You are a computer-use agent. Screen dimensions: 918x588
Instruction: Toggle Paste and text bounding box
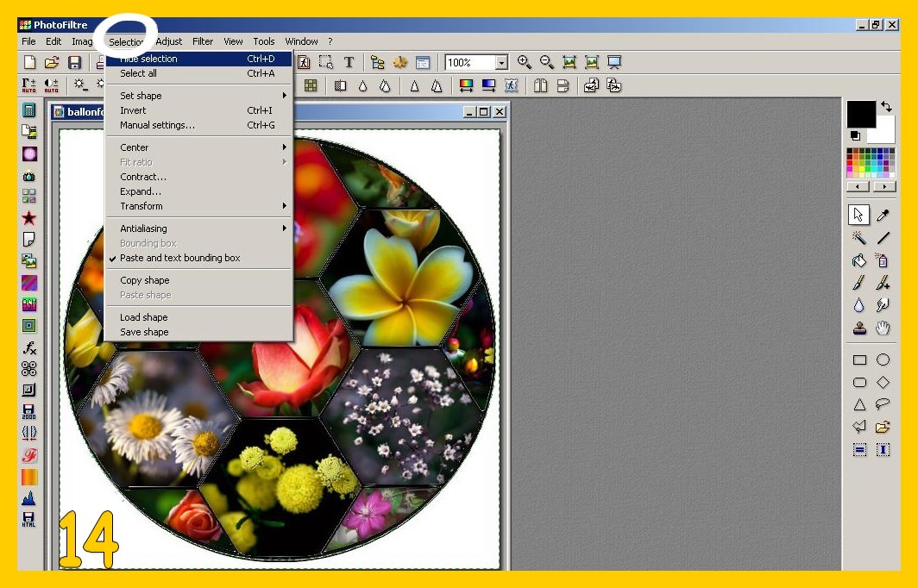pyautogui.click(x=179, y=258)
